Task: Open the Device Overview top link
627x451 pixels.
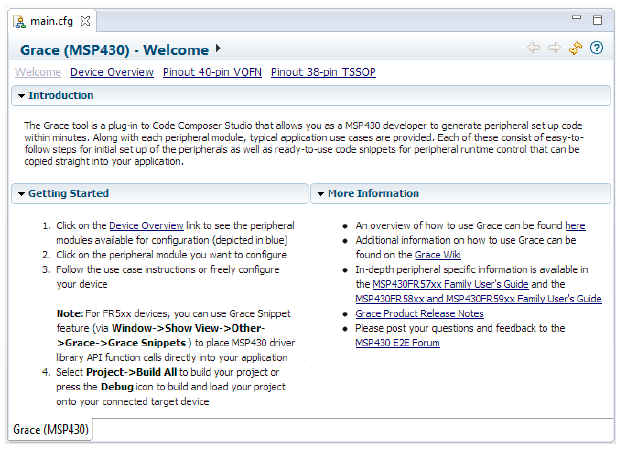Action: [x=112, y=72]
